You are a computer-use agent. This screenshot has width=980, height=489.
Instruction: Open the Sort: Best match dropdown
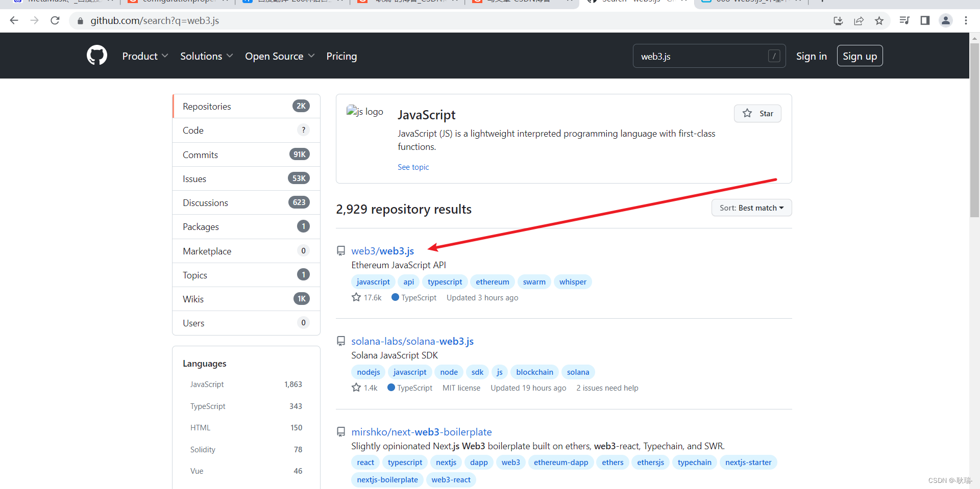[751, 208]
